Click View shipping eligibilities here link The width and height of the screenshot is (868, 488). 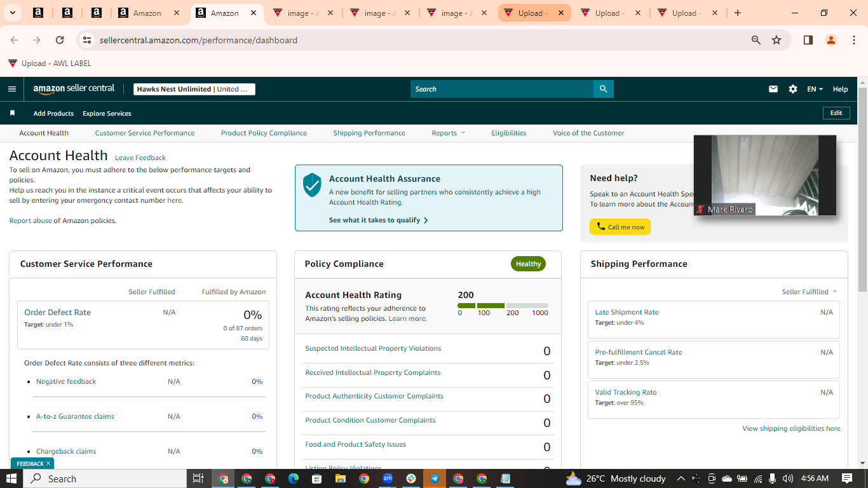tap(791, 428)
